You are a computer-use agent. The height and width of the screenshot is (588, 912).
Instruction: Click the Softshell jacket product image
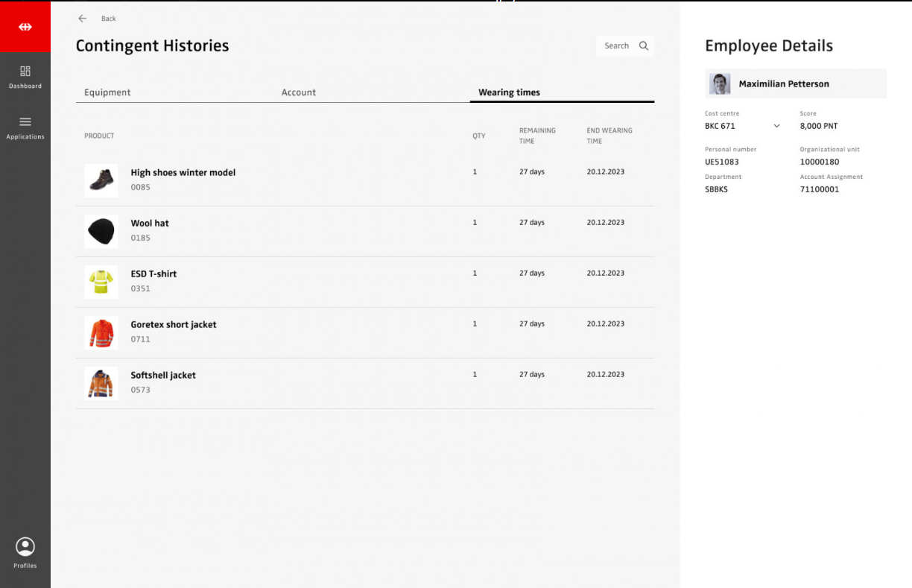pos(101,383)
